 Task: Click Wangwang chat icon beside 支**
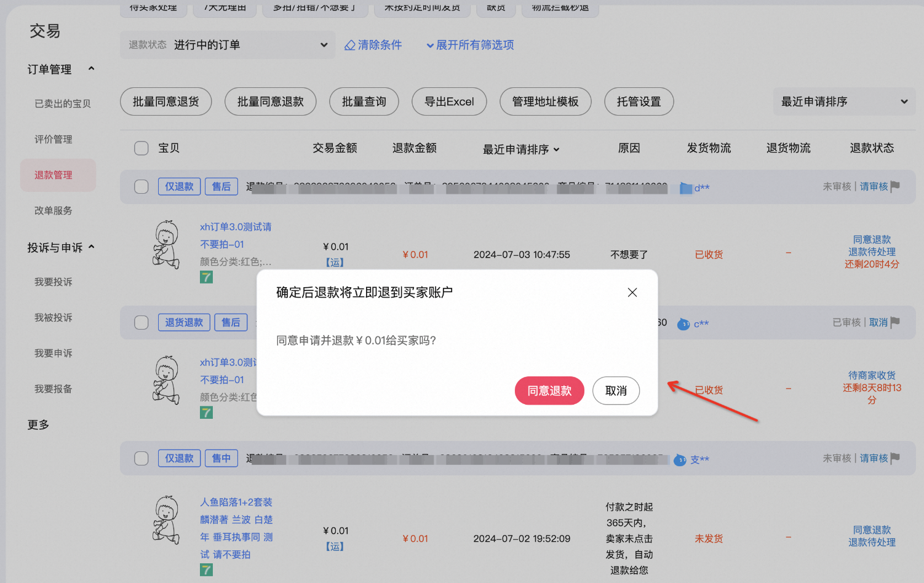pos(680,460)
